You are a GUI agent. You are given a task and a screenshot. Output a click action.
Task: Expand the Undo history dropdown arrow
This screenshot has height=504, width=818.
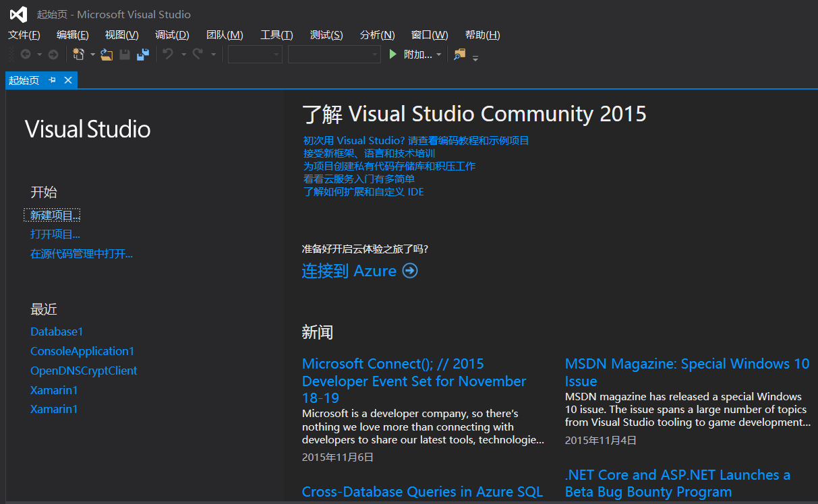tap(183, 55)
